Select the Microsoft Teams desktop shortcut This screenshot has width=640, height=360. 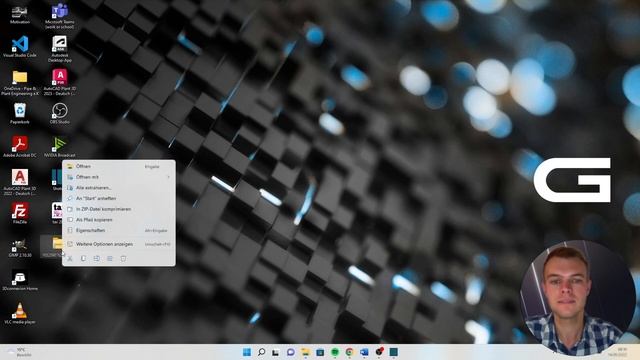60,16
